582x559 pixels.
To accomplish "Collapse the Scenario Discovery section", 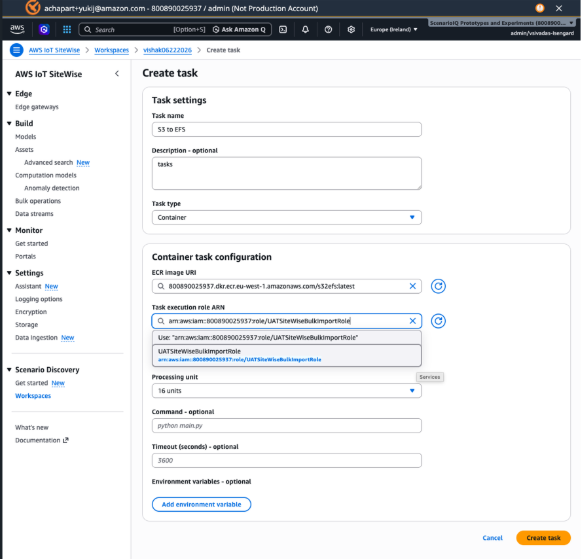I will coord(9,370).
